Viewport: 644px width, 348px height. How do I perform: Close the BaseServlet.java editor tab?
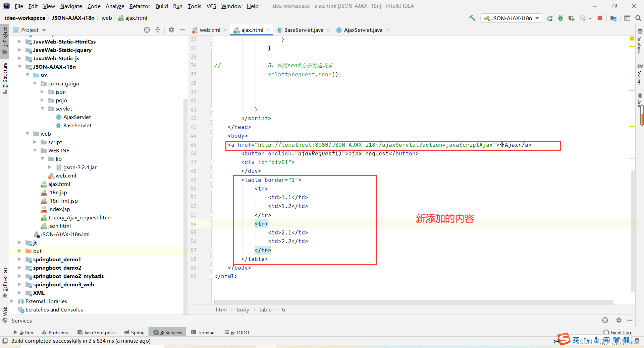tap(328, 30)
